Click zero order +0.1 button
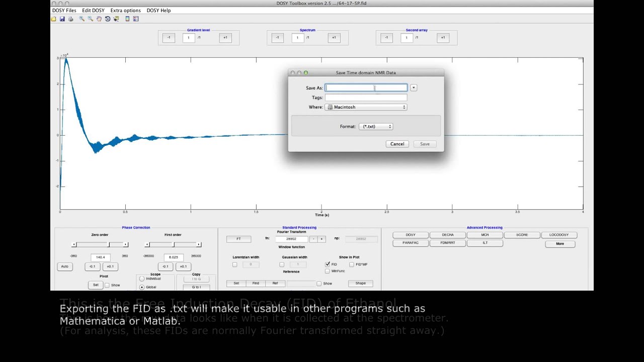 click(x=110, y=266)
